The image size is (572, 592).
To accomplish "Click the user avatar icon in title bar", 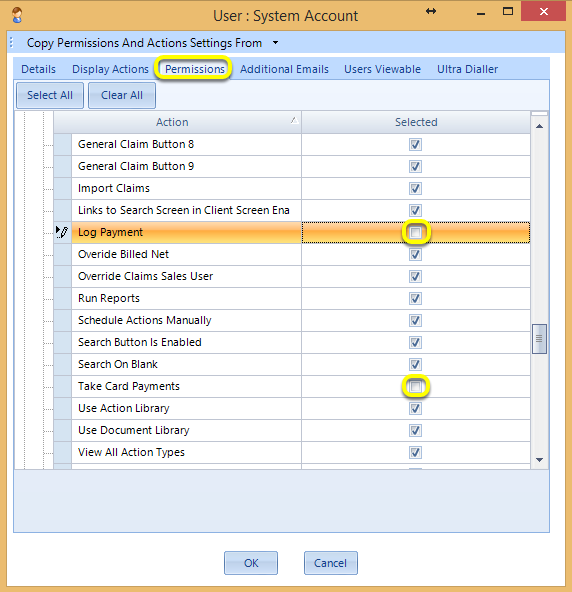I will 17,15.
